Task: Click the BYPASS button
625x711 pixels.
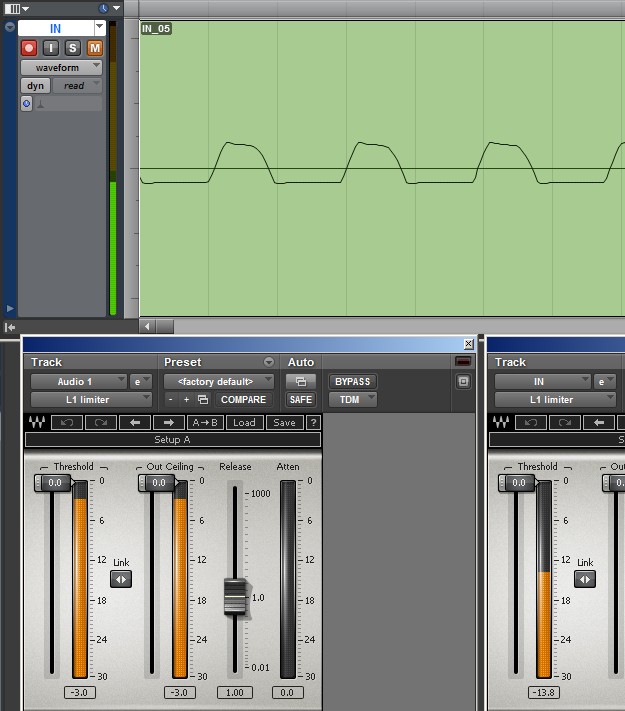Action: 352,382
